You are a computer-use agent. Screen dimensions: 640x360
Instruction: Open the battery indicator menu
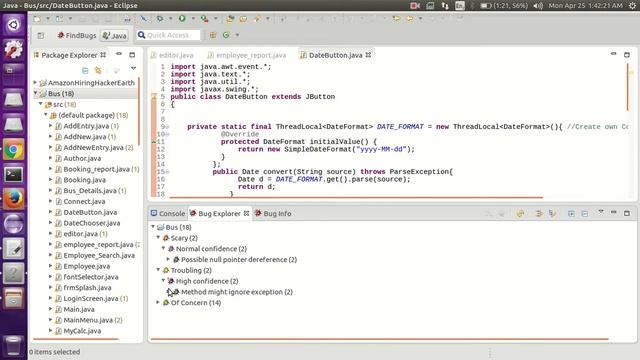click(x=504, y=5)
